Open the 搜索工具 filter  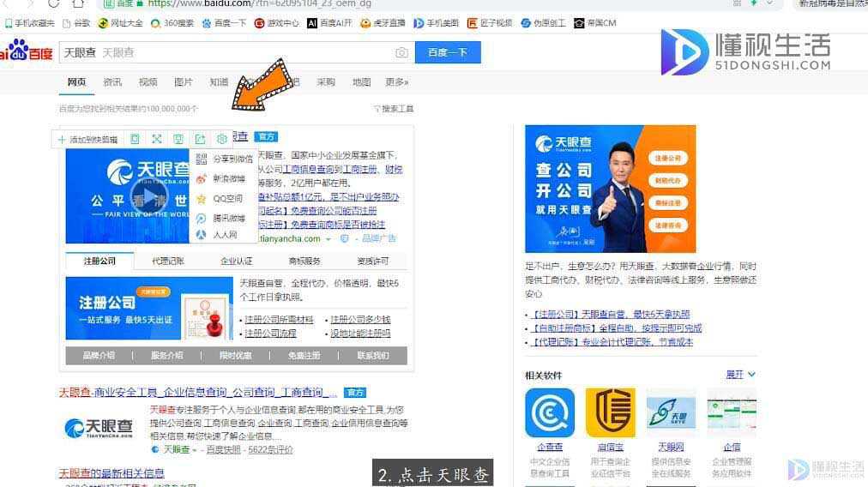tap(394, 109)
